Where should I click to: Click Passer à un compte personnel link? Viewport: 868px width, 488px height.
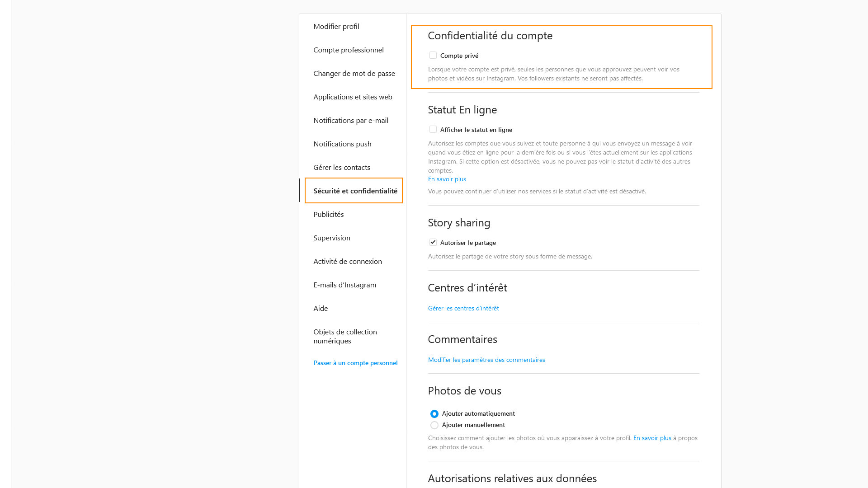click(355, 363)
